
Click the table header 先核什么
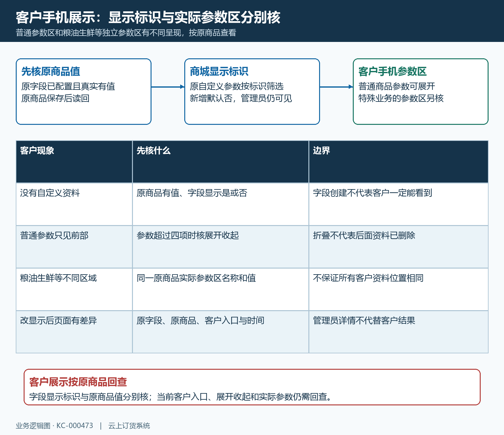(x=220, y=162)
